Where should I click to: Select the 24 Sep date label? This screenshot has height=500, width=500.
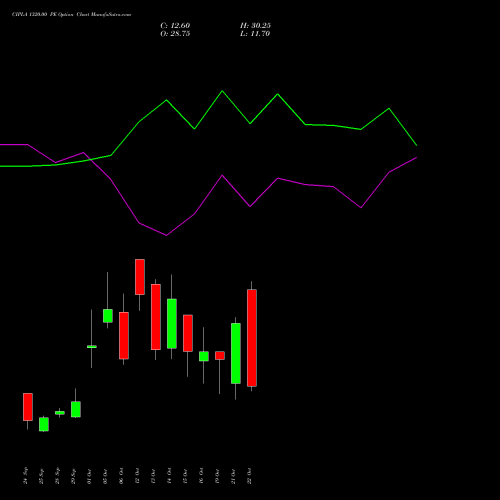tap(26, 476)
